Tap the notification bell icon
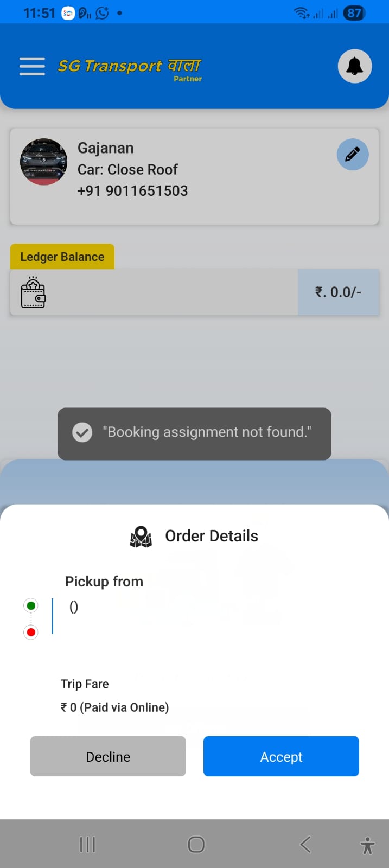Viewport: 389px width, 868px height. pos(354,66)
